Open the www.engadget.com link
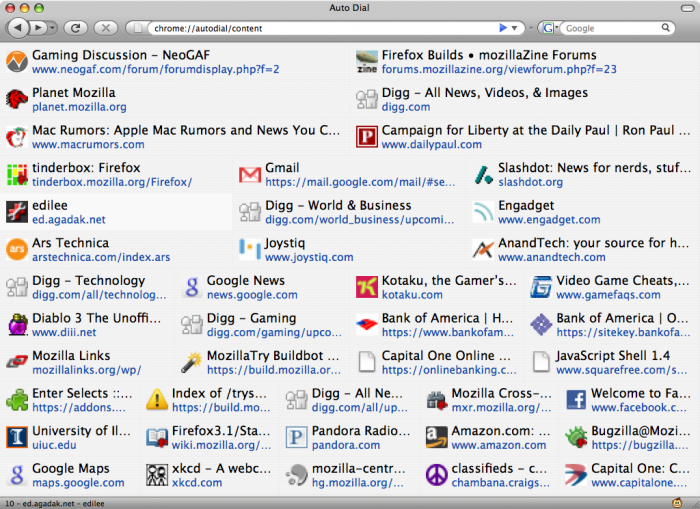Screen dimensions: 700x509 coord(549,219)
